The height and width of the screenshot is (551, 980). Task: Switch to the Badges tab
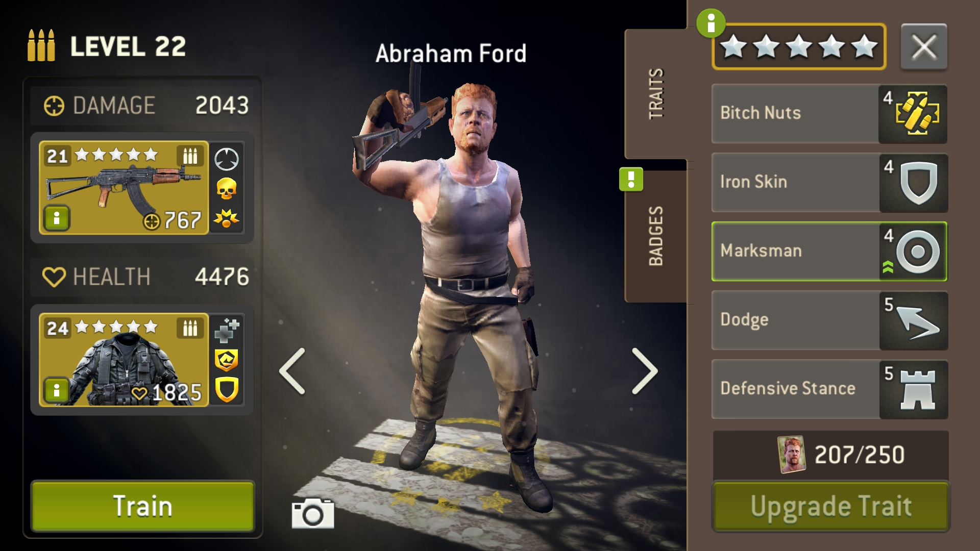(656, 236)
